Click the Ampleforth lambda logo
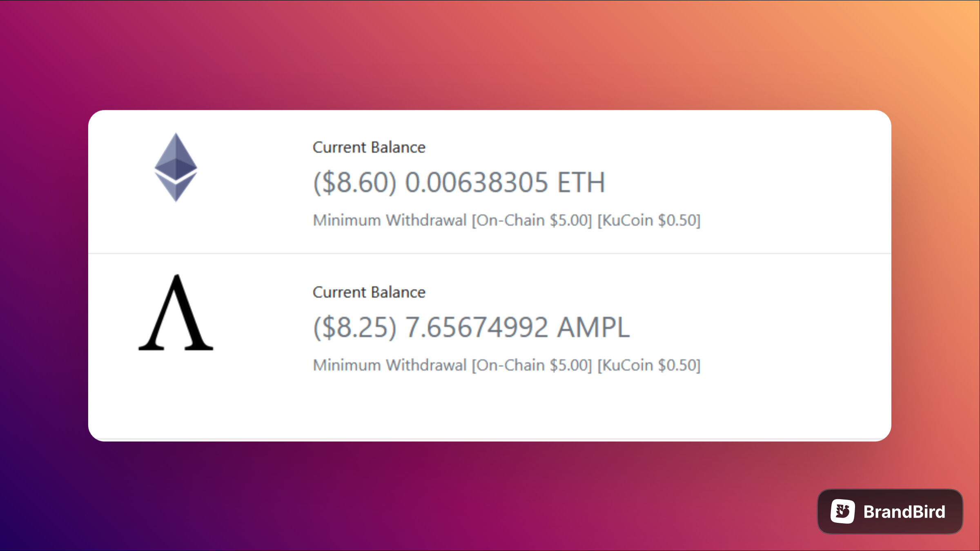This screenshot has height=551, width=980. coord(176,312)
